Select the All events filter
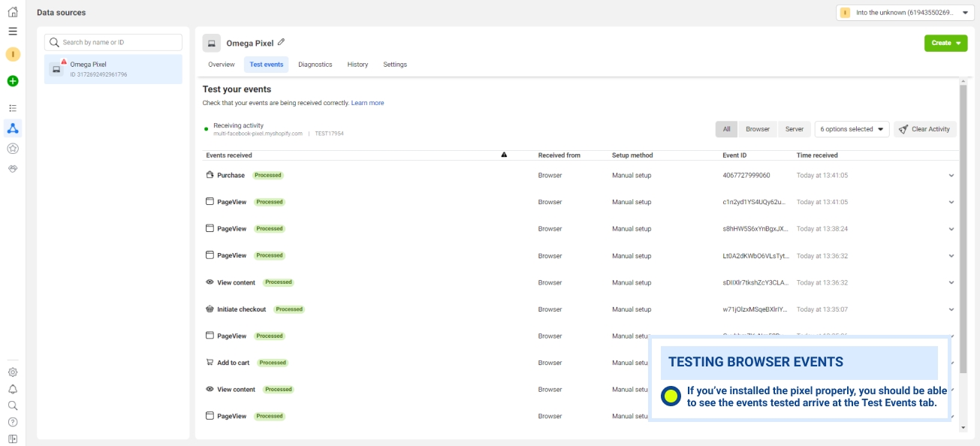Image resolution: width=980 pixels, height=446 pixels. [x=726, y=129]
